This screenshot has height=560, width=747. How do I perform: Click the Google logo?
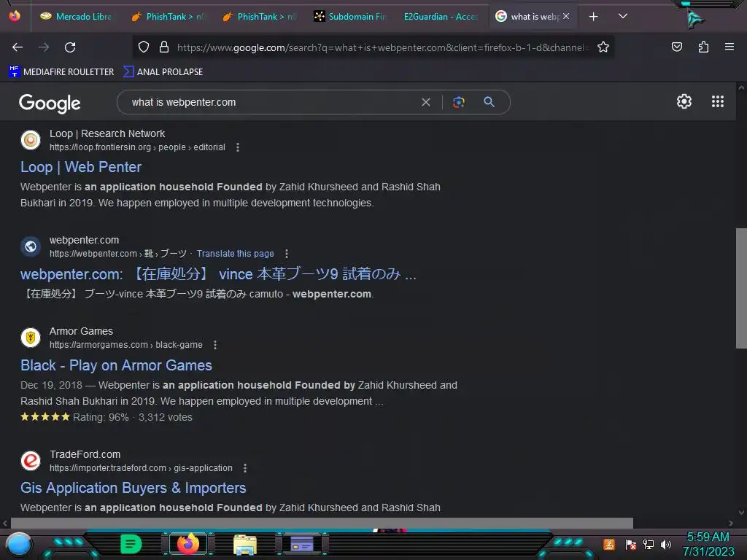click(x=50, y=103)
